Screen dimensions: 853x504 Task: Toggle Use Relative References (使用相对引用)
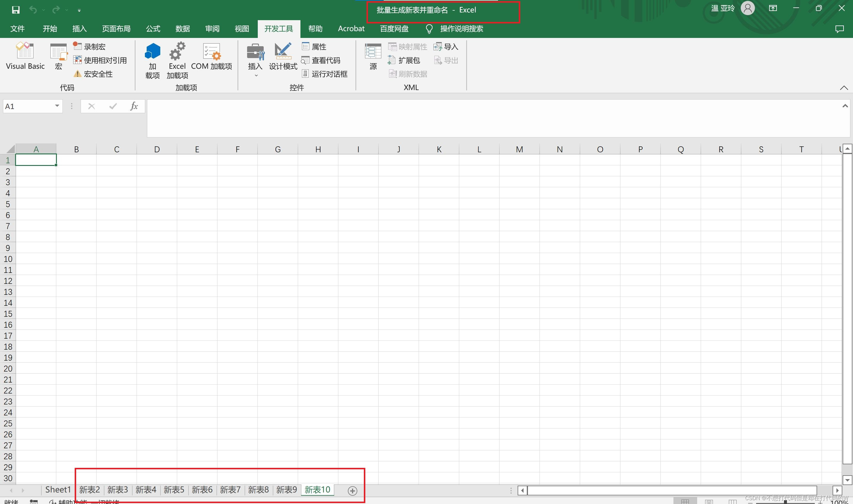tap(100, 60)
